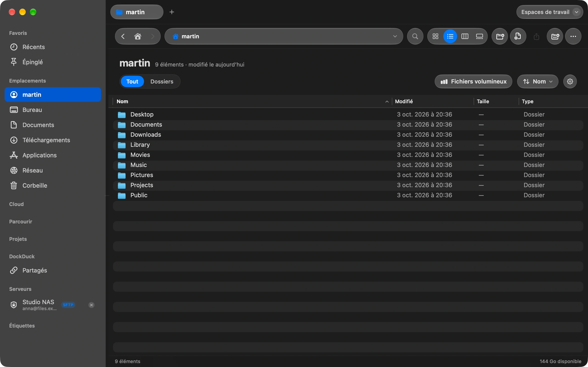Viewport: 588px width, 367px height.
Task: Click Fichiers volumineux button
Action: 473,82
